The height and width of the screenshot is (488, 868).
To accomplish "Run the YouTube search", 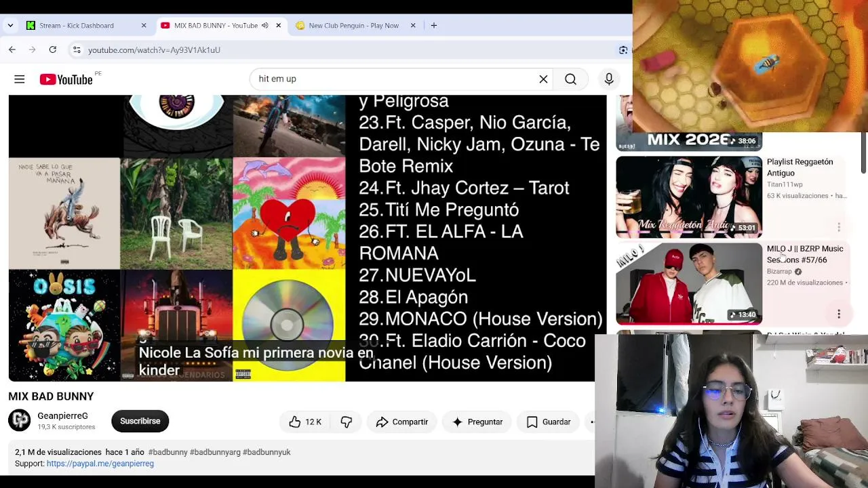I will click(570, 79).
